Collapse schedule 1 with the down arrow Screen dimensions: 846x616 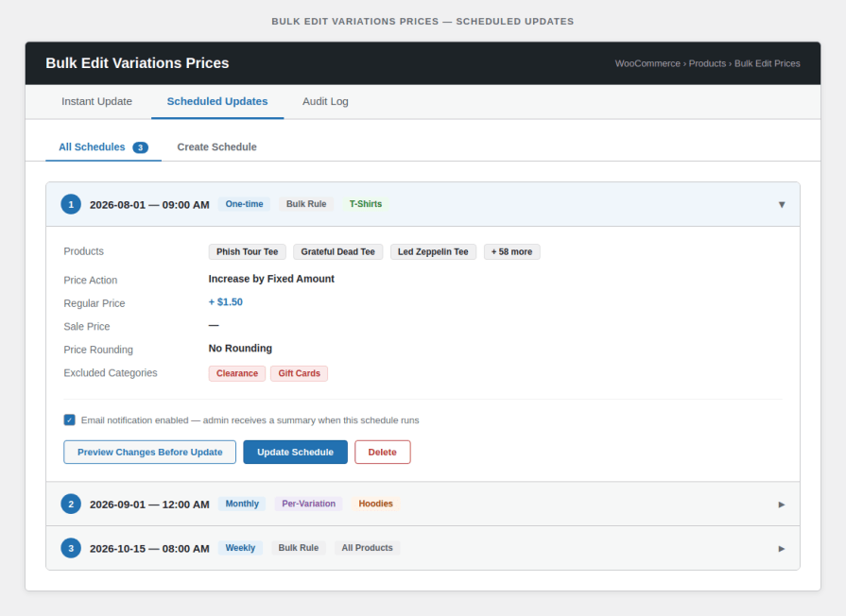click(782, 204)
